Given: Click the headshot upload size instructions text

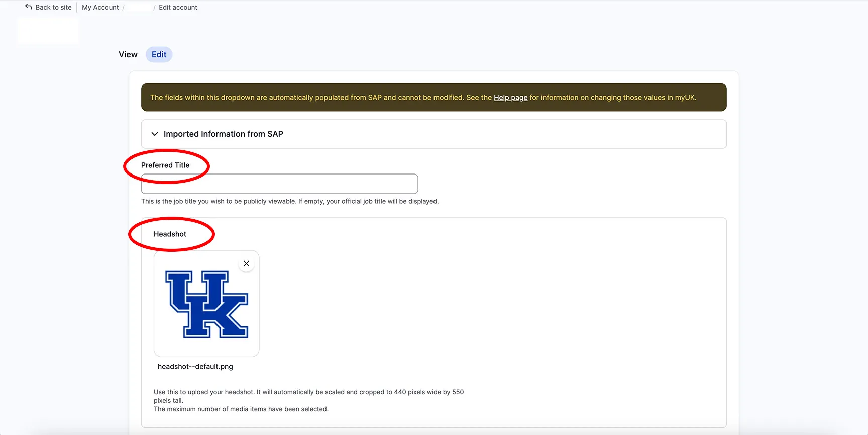Looking at the screenshot, I should (308, 396).
